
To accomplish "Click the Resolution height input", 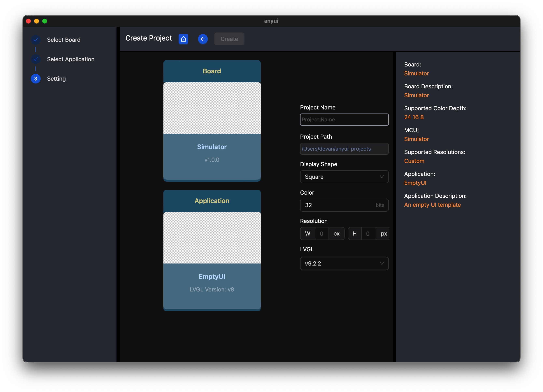I will [368, 234].
